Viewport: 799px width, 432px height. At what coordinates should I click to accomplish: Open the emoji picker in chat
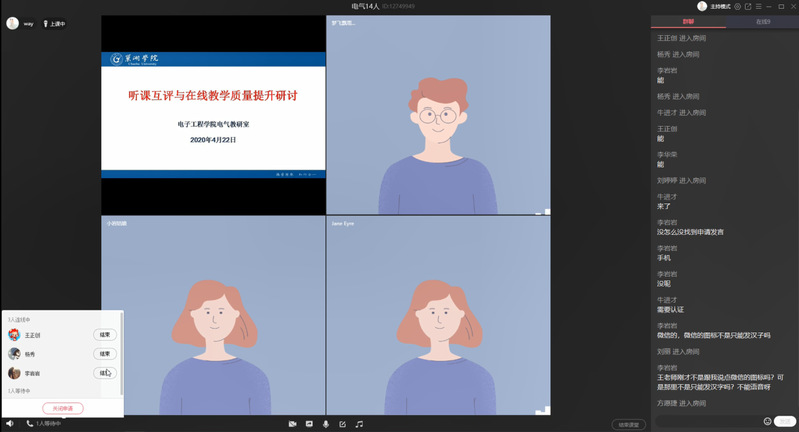[768, 421]
